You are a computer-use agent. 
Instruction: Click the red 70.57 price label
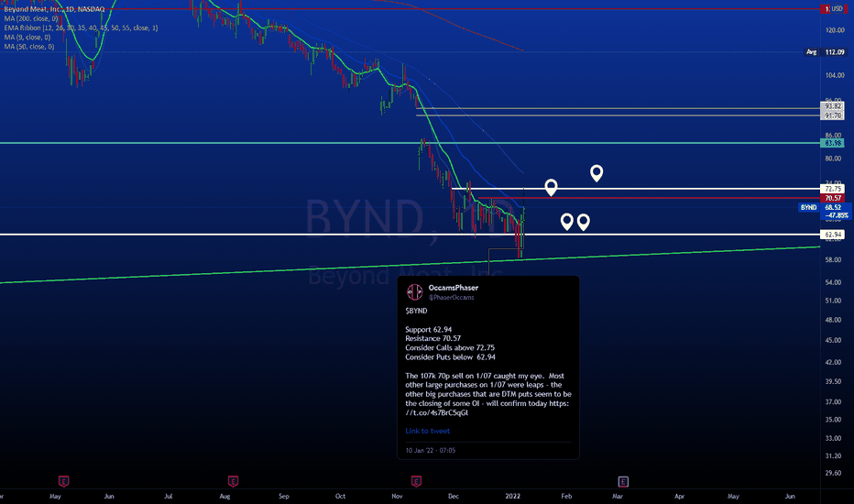click(833, 198)
